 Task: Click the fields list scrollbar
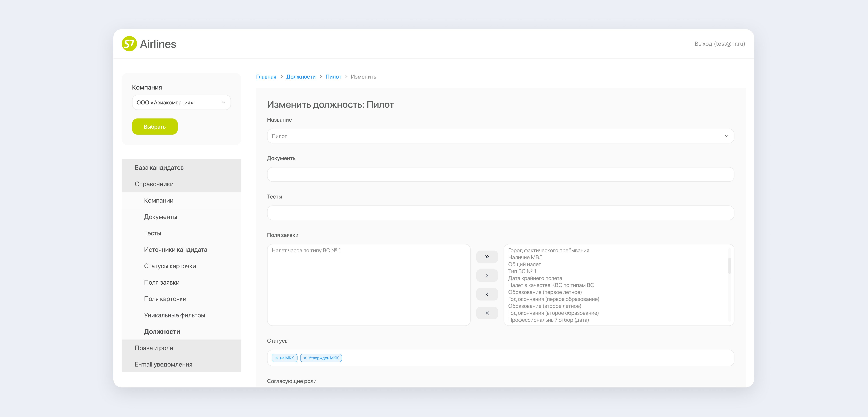point(729,266)
